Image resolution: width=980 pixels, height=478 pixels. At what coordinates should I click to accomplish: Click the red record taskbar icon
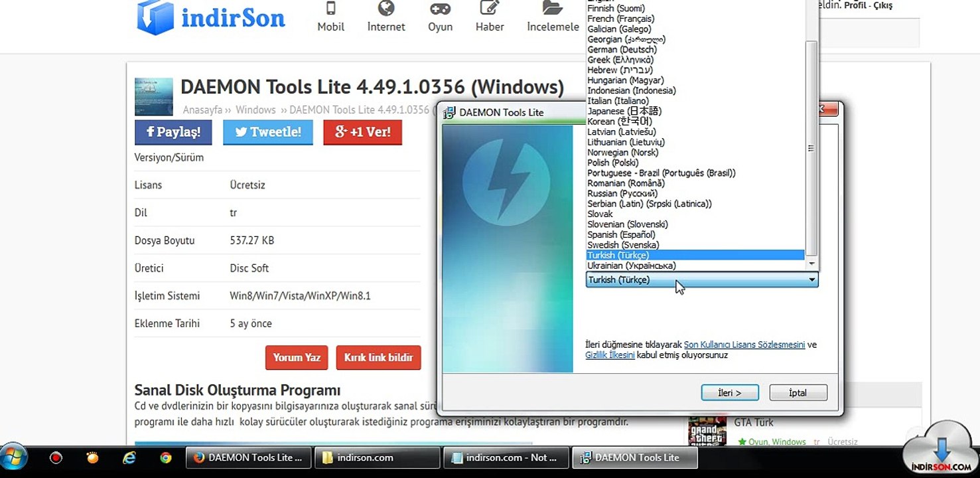(56, 457)
